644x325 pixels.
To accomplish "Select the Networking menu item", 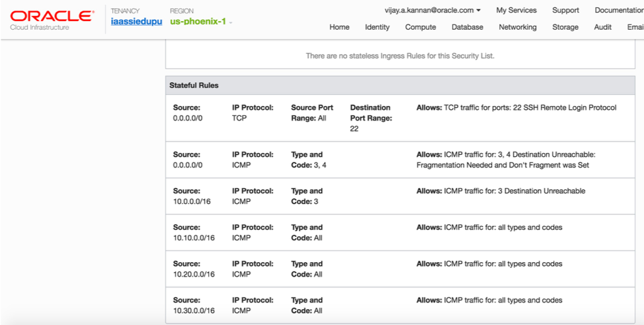I will 518,27.
